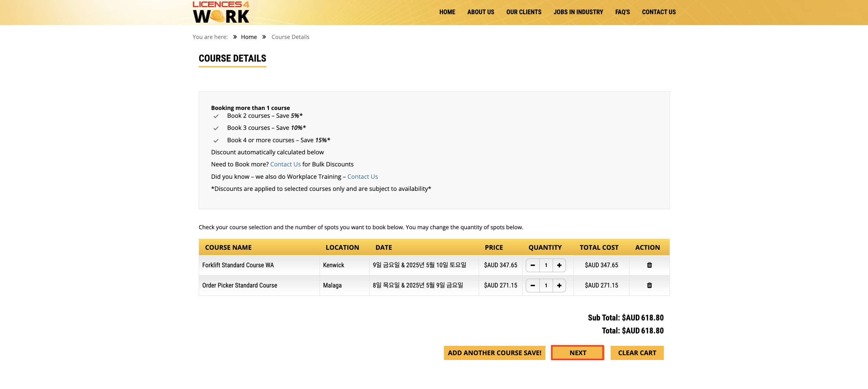This screenshot has height=389, width=868.
Task: Navigate to Contact Us in header
Action: click(658, 12)
